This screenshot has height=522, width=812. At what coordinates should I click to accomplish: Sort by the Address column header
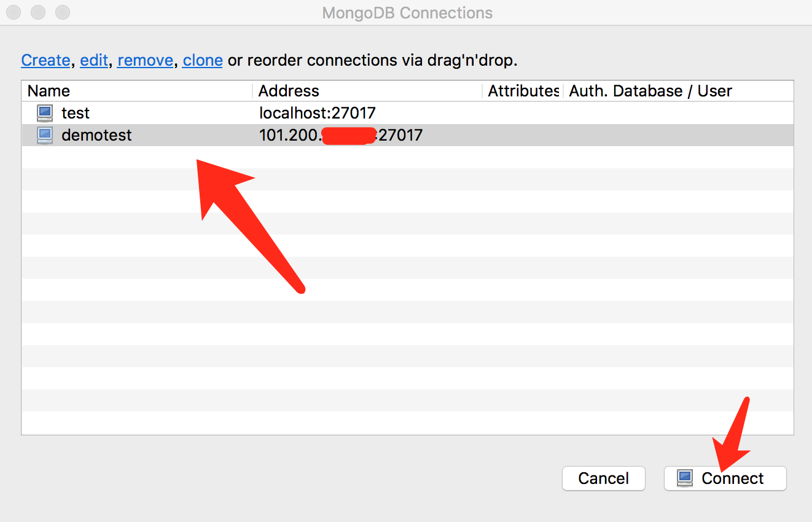click(289, 91)
